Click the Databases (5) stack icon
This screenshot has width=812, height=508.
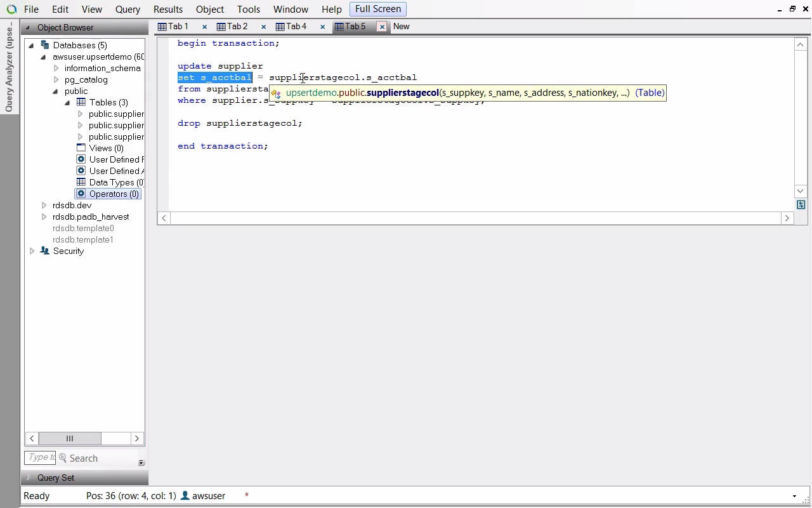(44, 45)
